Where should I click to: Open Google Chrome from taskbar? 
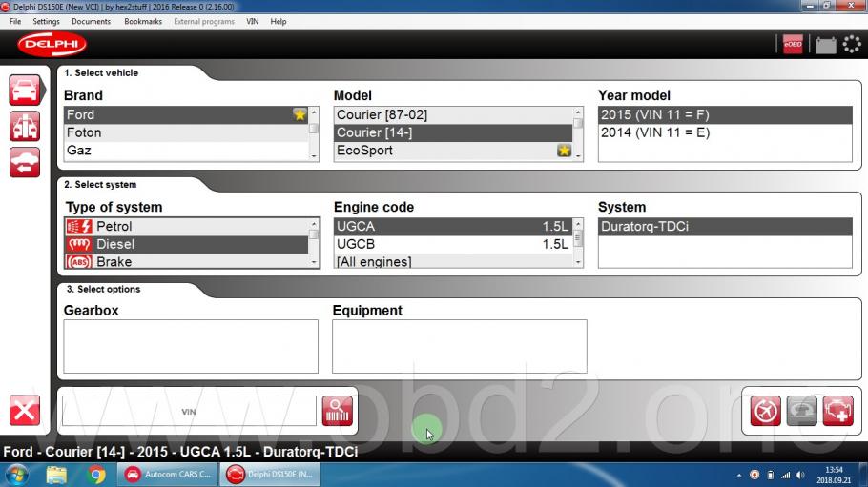(95, 475)
